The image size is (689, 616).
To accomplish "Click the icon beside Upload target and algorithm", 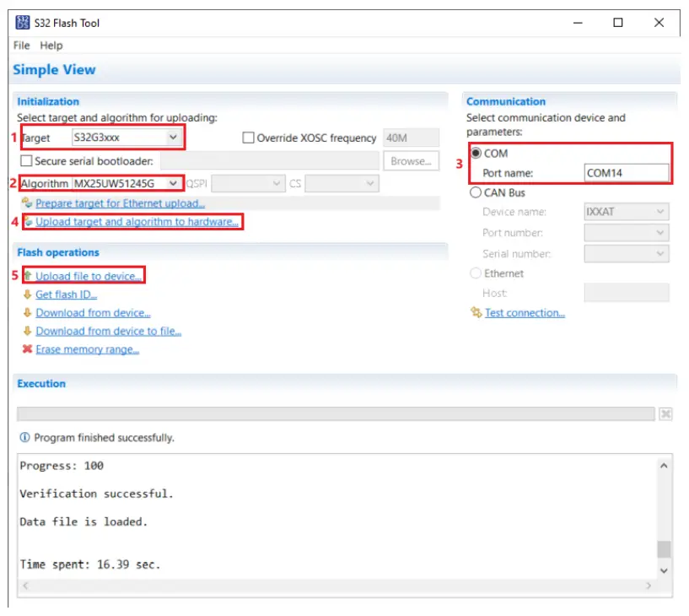I will tap(29, 221).
